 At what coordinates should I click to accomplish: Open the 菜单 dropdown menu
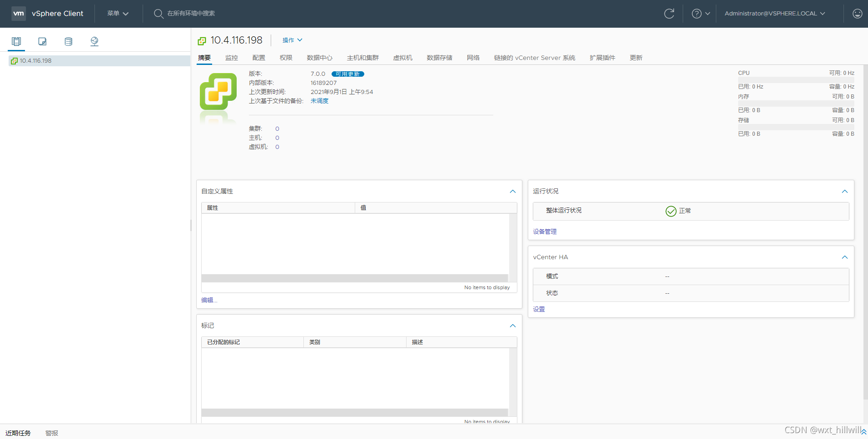pos(118,14)
